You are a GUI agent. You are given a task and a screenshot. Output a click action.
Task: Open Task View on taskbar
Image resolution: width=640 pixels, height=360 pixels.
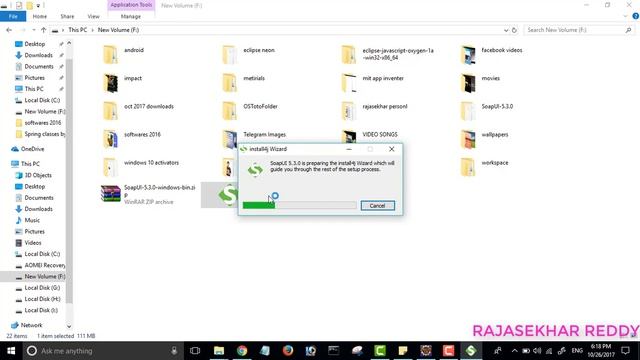(x=195, y=351)
